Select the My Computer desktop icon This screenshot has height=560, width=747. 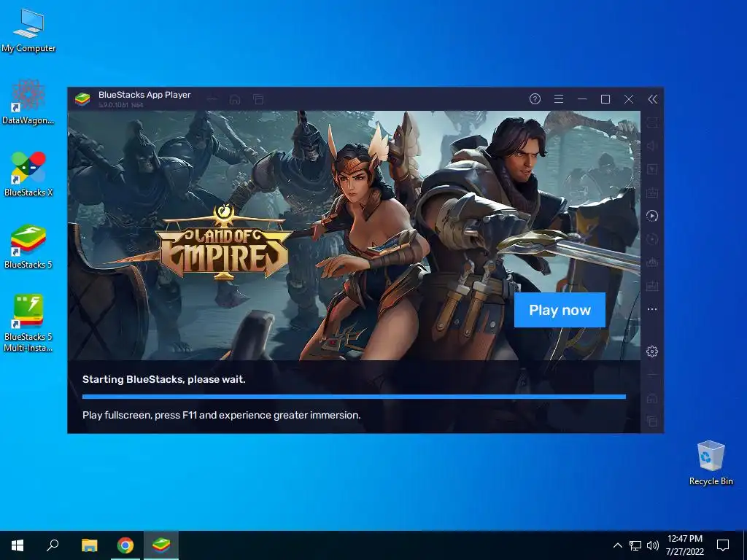click(28, 31)
